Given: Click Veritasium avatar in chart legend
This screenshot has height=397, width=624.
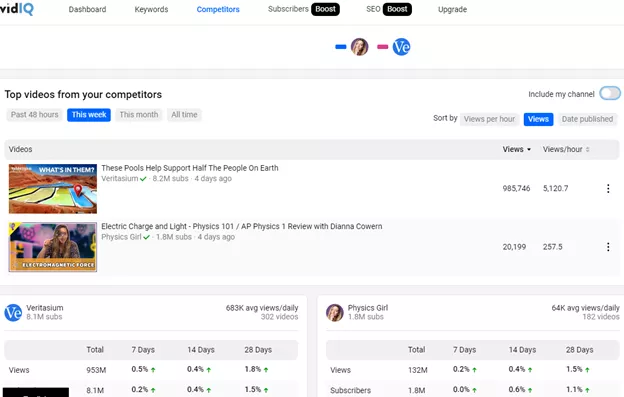Looking at the screenshot, I should tap(401, 47).
